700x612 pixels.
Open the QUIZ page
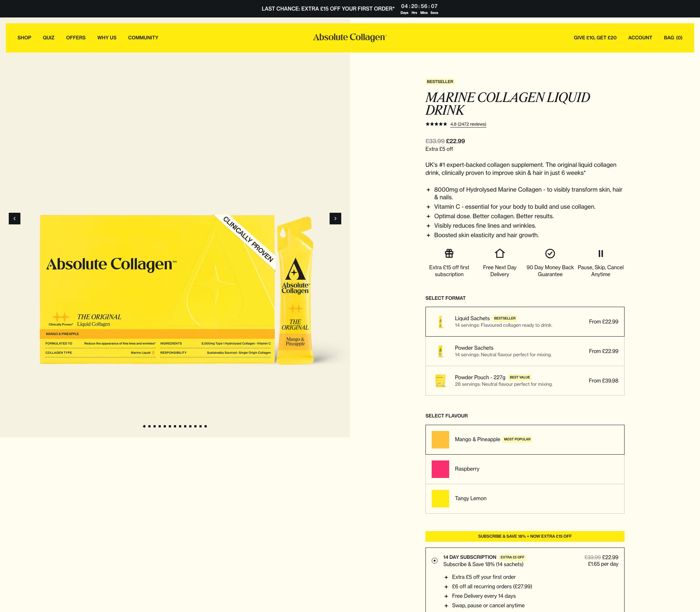pos(48,38)
